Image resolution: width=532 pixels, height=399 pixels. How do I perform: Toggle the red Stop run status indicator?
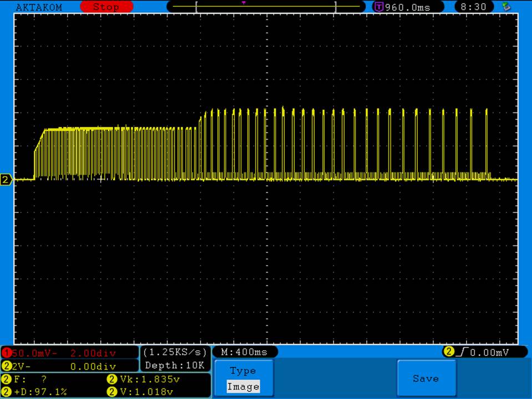pyautogui.click(x=106, y=7)
